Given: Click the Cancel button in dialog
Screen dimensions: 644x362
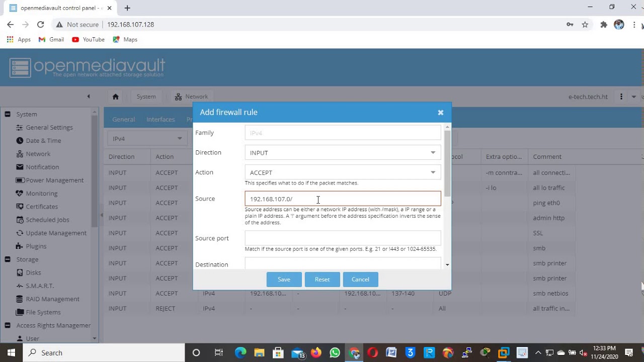Looking at the screenshot, I should coord(360,280).
